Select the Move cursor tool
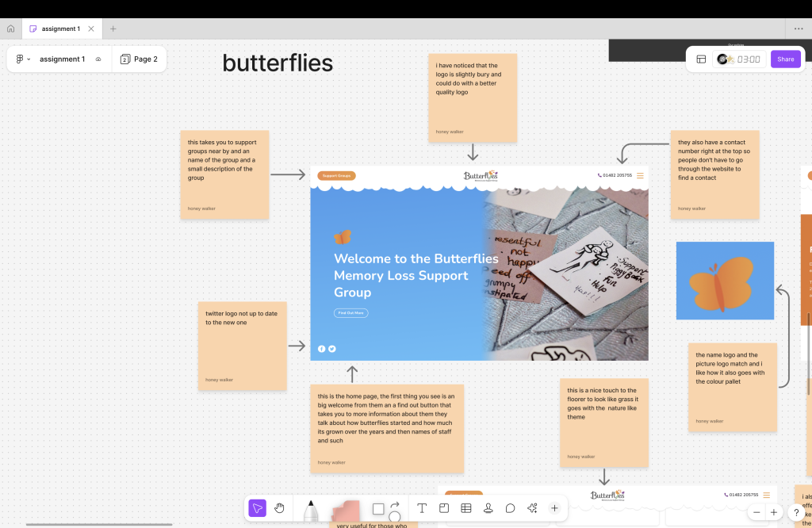The width and height of the screenshot is (812, 528). pos(257,508)
